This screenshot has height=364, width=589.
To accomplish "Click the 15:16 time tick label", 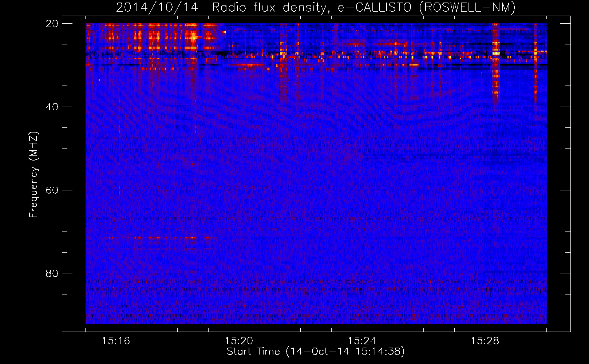I will [x=116, y=341].
